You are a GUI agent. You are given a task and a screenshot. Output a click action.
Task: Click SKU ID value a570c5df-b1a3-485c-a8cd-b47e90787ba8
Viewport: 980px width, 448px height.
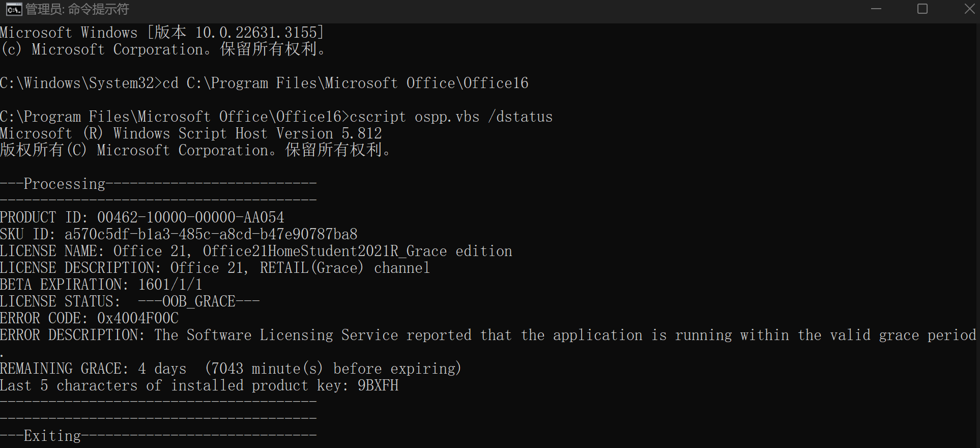click(x=211, y=234)
